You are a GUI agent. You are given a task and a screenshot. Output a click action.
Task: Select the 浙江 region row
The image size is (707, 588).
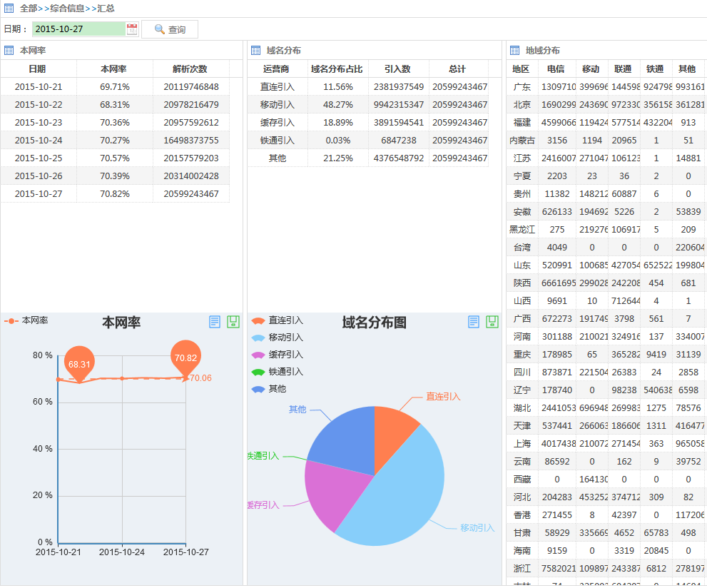click(606, 569)
